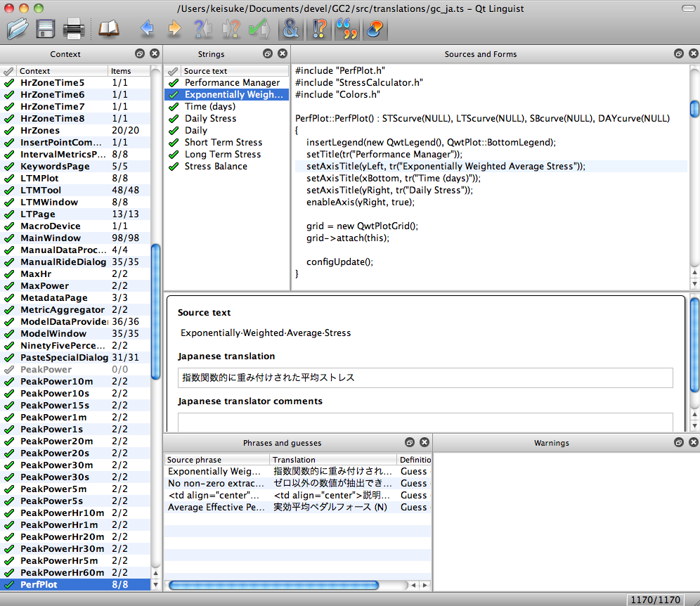Click the Context column header
The image size is (700, 606).
(62, 71)
